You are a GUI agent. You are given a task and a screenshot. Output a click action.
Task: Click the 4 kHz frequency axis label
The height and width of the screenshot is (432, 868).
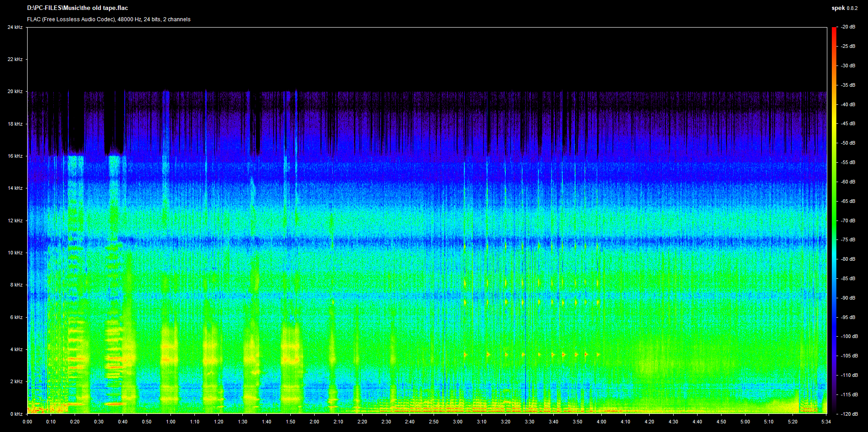click(x=16, y=349)
